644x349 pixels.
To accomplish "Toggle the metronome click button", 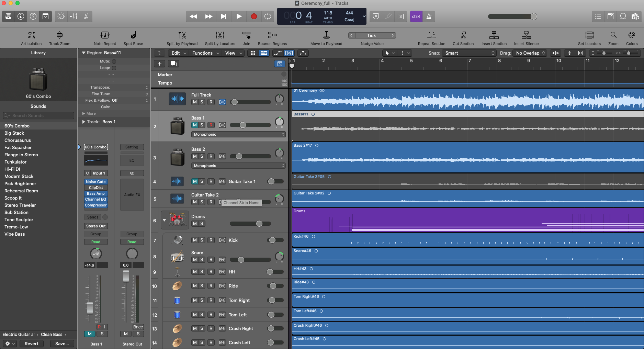I will (429, 16).
